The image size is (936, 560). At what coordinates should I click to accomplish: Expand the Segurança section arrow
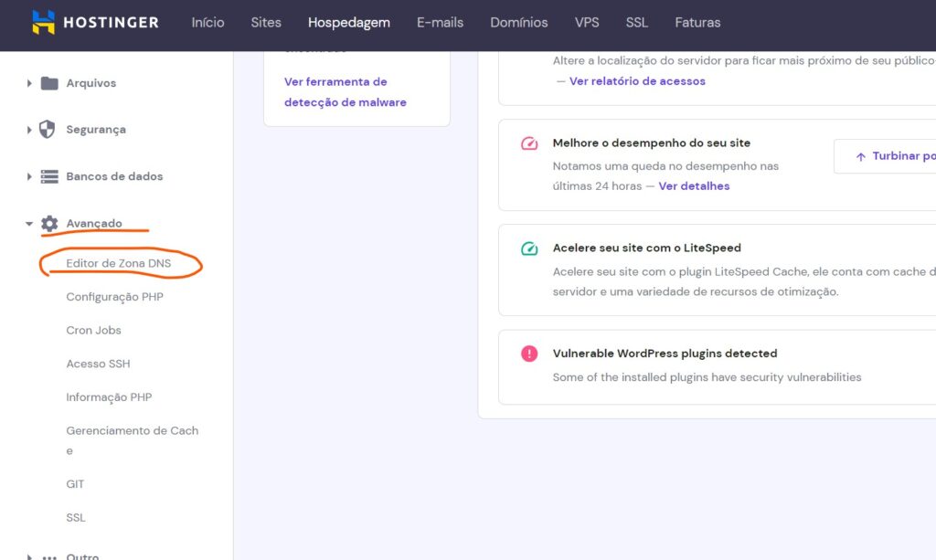30,130
